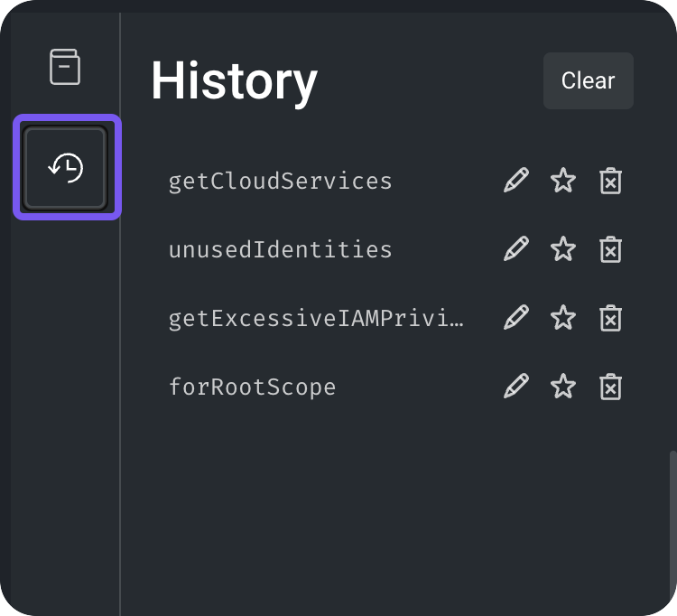Favorite the getCloudServices query

(x=563, y=181)
